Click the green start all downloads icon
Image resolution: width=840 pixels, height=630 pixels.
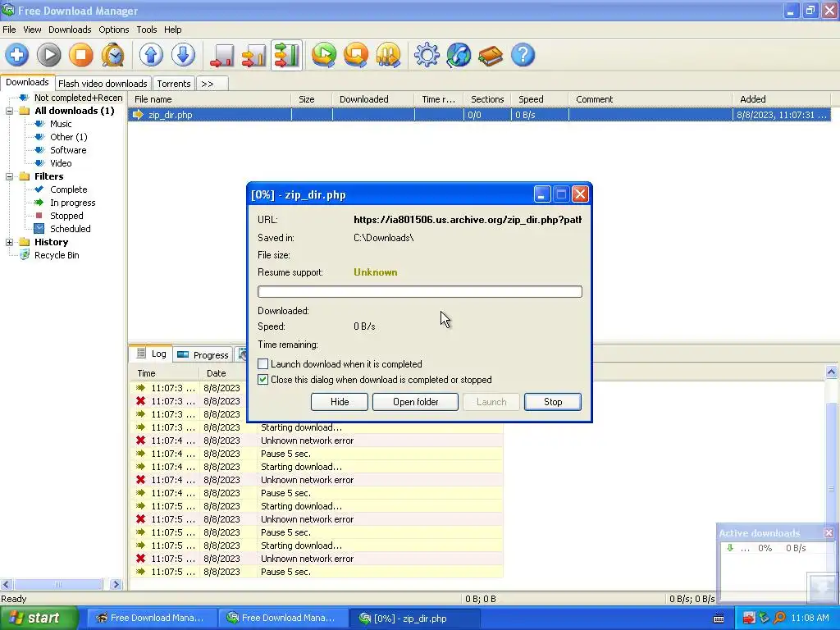pyautogui.click(x=324, y=55)
